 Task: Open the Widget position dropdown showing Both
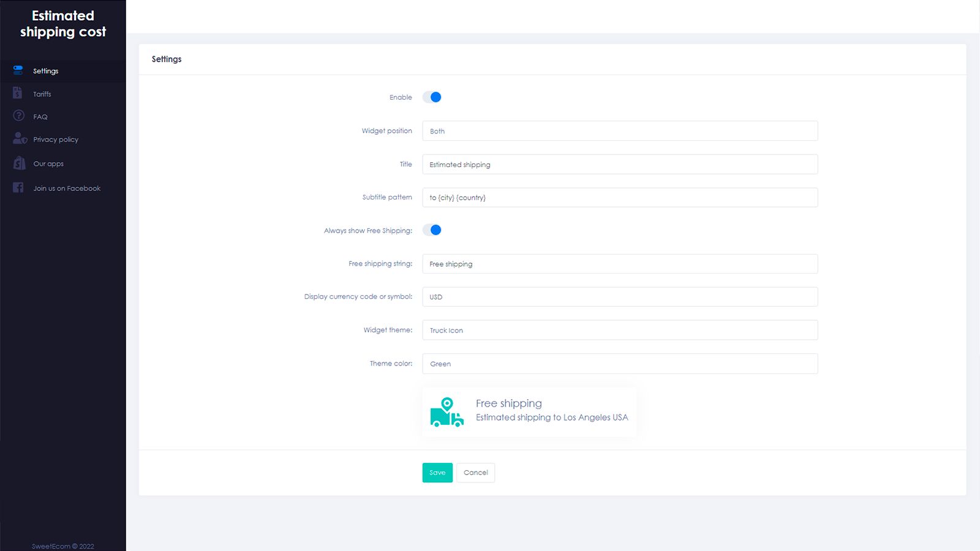pos(619,130)
